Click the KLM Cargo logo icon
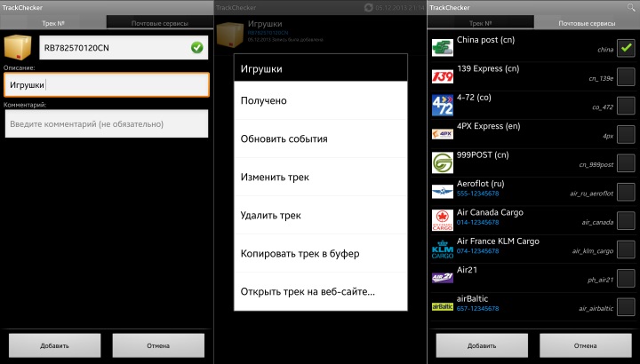640x364 pixels. click(x=443, y=249)
